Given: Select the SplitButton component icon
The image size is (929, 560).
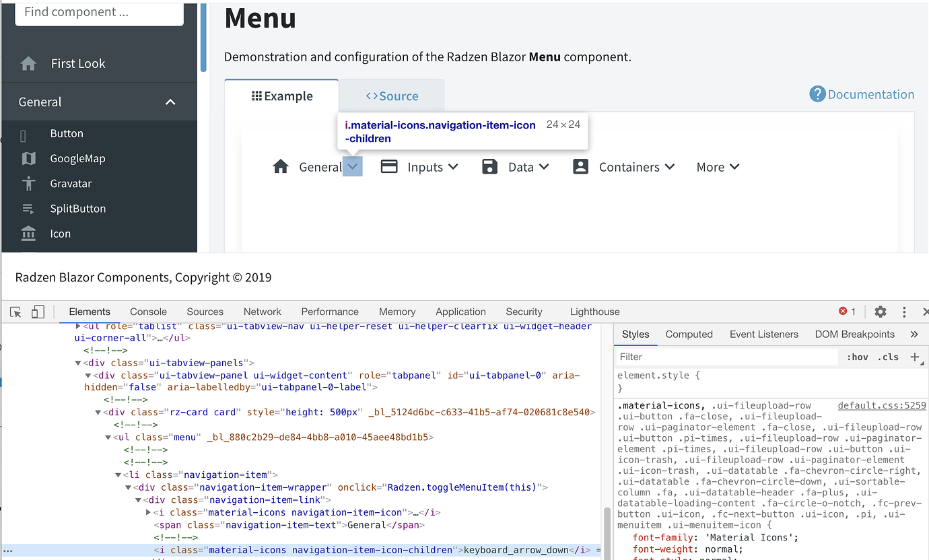Looking at the screenshot, I should pos(28,208).
